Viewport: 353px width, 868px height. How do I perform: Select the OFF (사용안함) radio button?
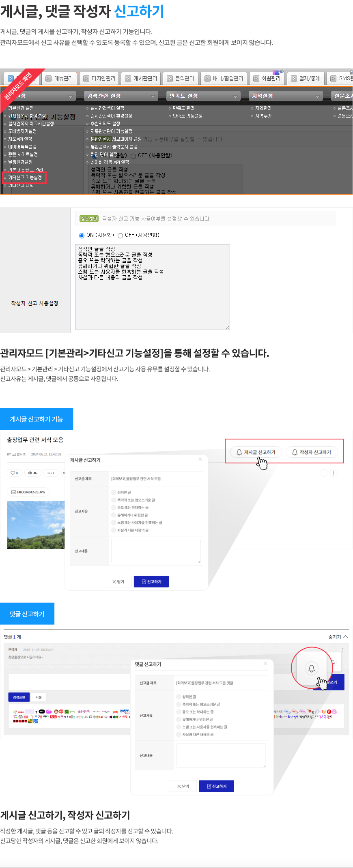pyautogui.click(x=120, y=236)
